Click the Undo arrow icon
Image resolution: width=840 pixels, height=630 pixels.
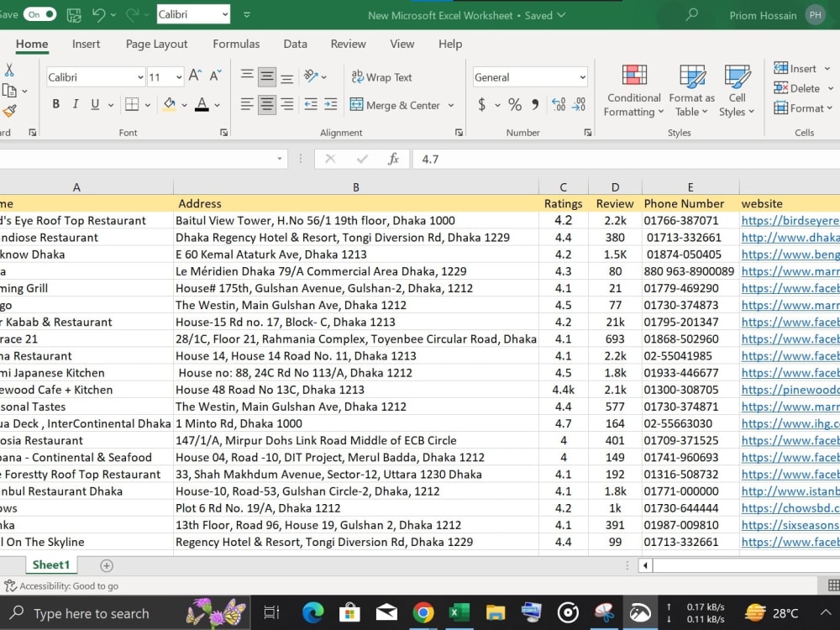click(98, 14)
